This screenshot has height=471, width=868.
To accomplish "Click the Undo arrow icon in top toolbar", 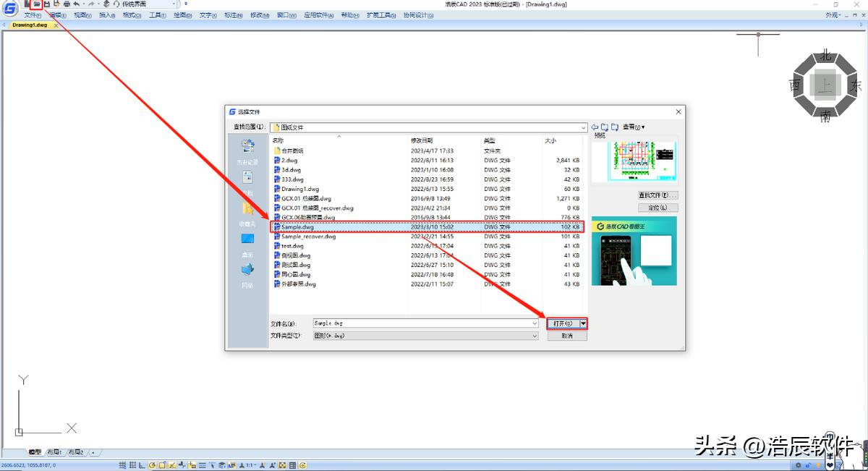I will pyautogui.click(x=77, y=4).
